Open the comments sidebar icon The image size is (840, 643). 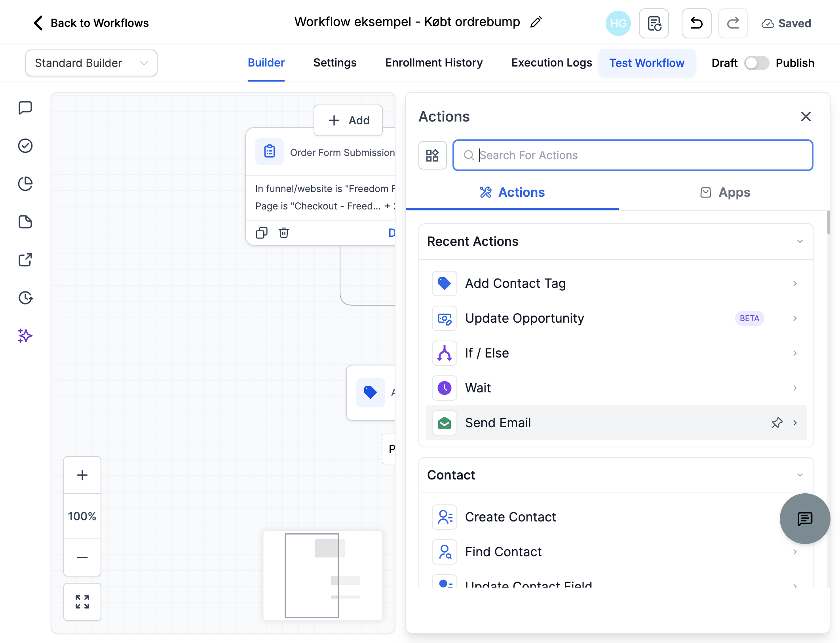[25, 108]
